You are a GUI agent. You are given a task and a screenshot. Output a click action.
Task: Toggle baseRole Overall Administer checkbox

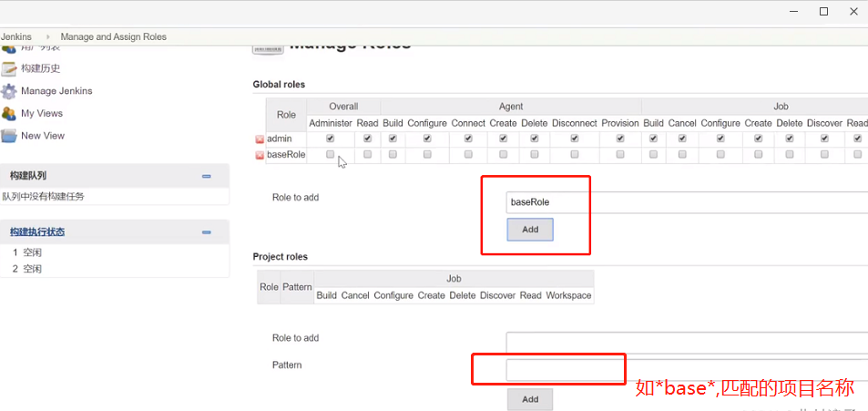pos(331,155)
